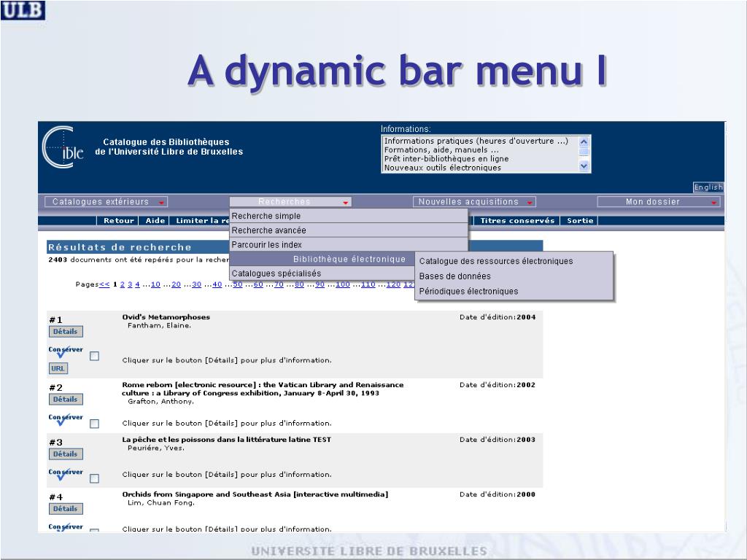Click the Conserver checkmark icon for result #1
This screenshot has height=560, width=747.
click(x=65, y=351)
